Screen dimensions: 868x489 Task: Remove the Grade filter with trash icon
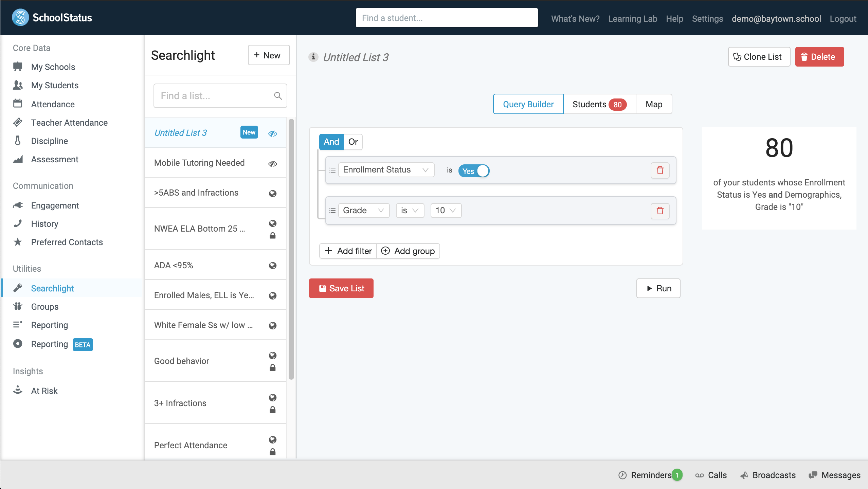click(x=660, y=211)
